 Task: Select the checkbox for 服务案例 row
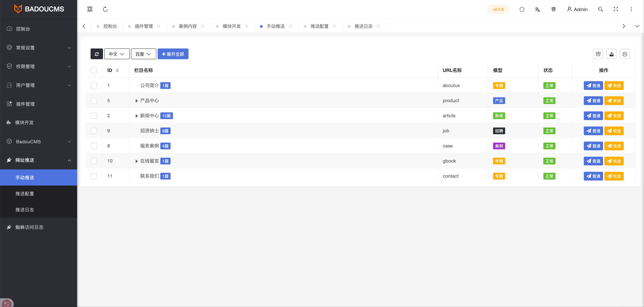(x=94, y=146)
